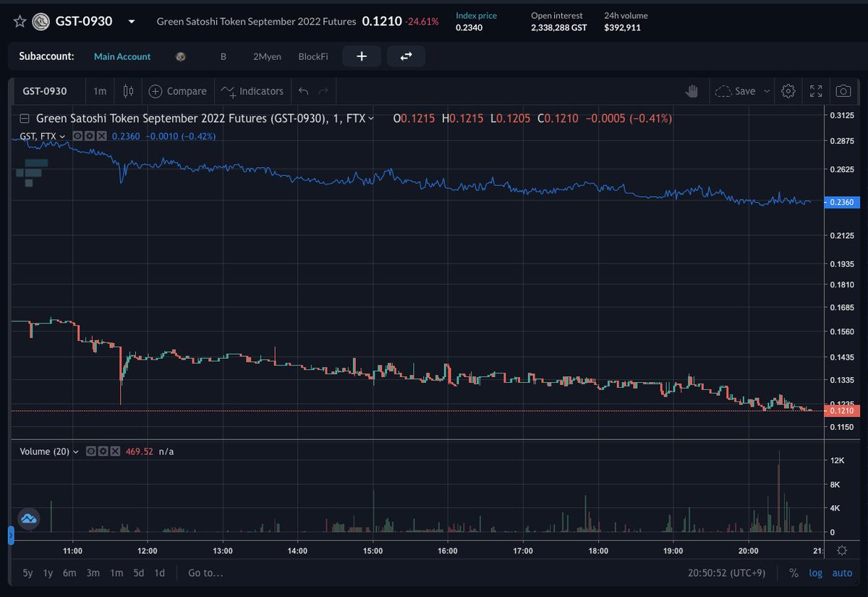
Task: Star GST-0930 as a favorite market
Action: (x=20, y=21)
